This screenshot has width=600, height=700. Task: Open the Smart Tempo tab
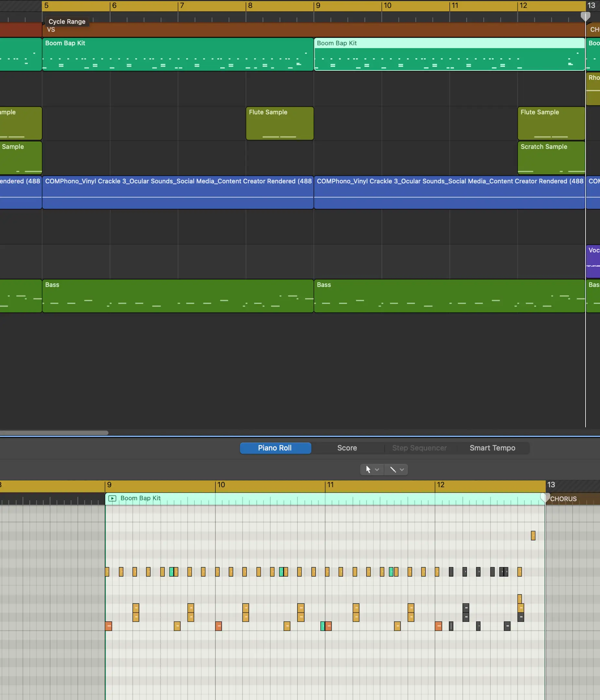pyautogui.click(x=492, y=448)
